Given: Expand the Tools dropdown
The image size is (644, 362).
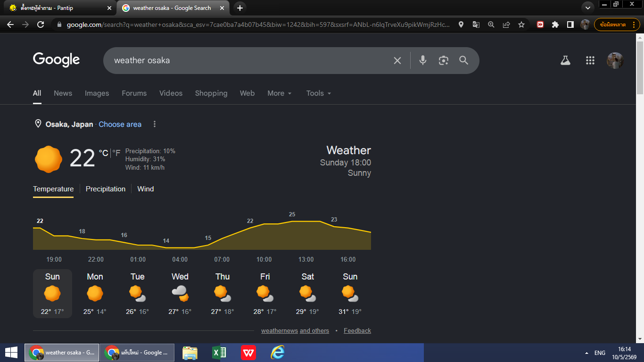Looking at the screenshot, I should (319, 93).
